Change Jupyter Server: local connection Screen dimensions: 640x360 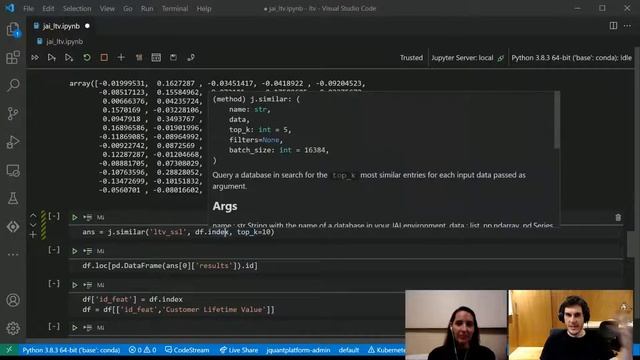(467, 58)
